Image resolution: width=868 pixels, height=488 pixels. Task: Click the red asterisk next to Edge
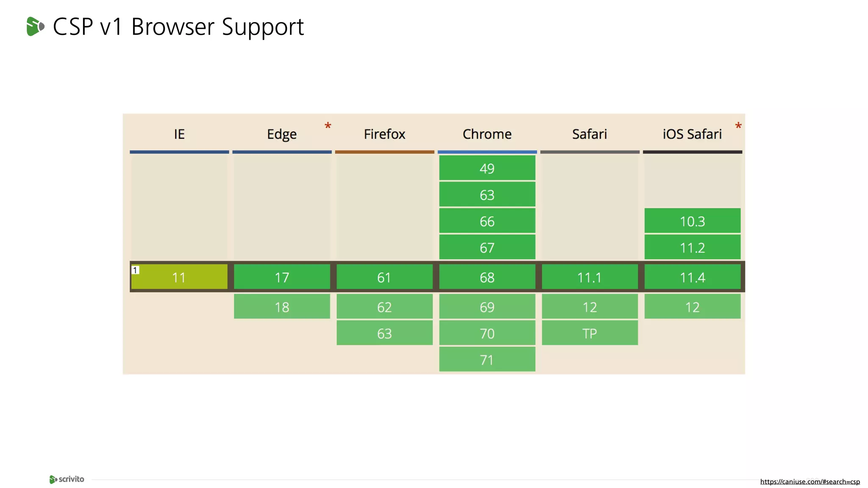click(x=328, y=126)
